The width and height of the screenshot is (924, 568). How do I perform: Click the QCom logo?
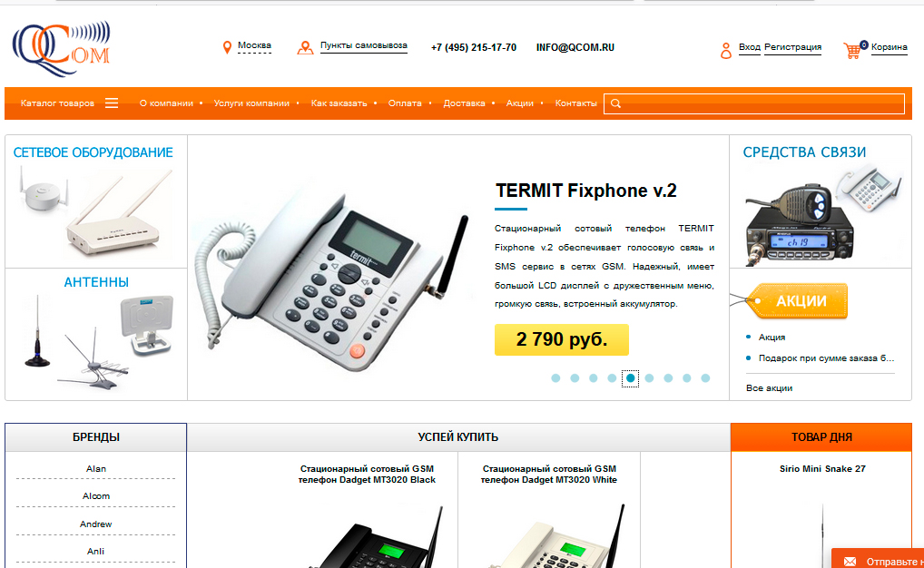(62, 50)
